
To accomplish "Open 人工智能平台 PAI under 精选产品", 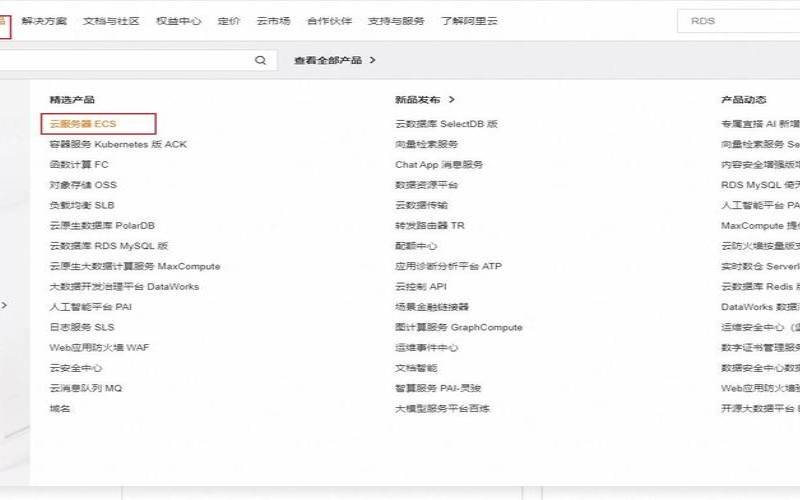I will tap(91, 307).
